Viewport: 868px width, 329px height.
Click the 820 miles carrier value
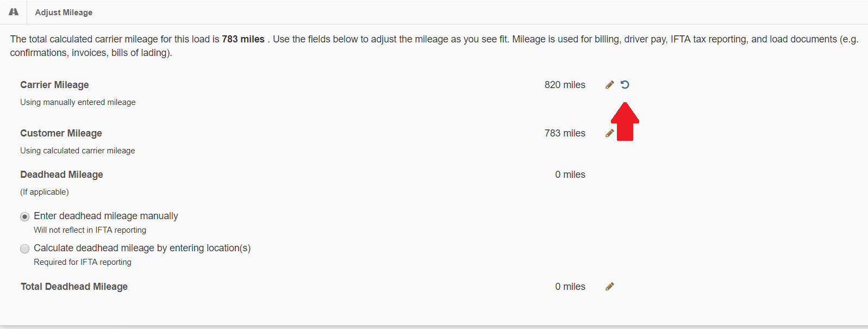coord(565,85)
